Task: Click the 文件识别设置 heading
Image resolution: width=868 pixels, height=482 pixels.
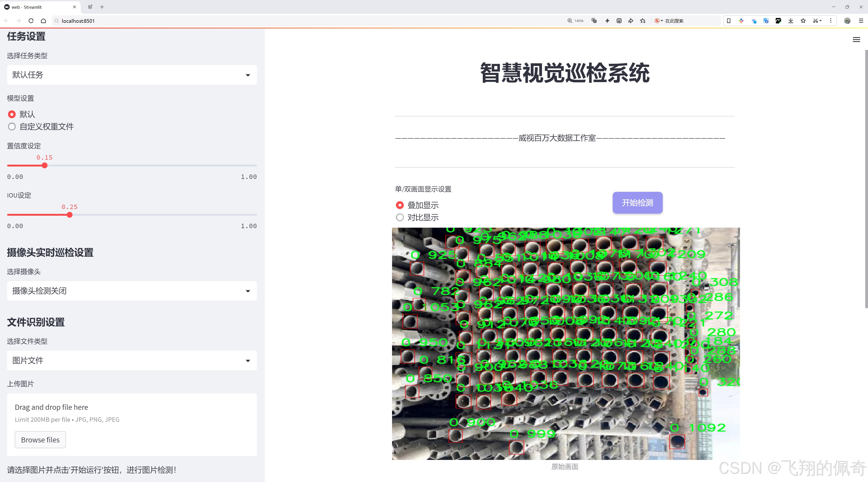Action: tap(36, 322)
